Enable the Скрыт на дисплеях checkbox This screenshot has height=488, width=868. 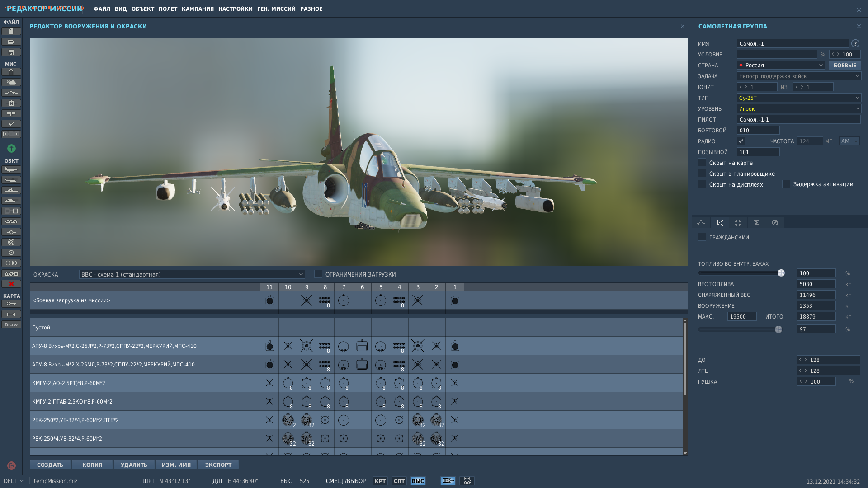[702, 184]
